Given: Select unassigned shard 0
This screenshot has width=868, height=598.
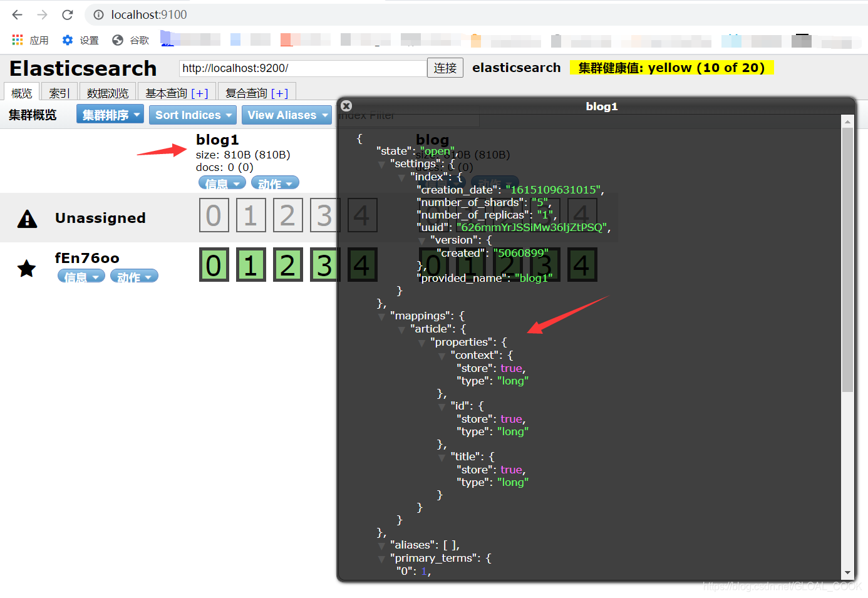Looking at the screenshot, I should (x=214, y=215).
